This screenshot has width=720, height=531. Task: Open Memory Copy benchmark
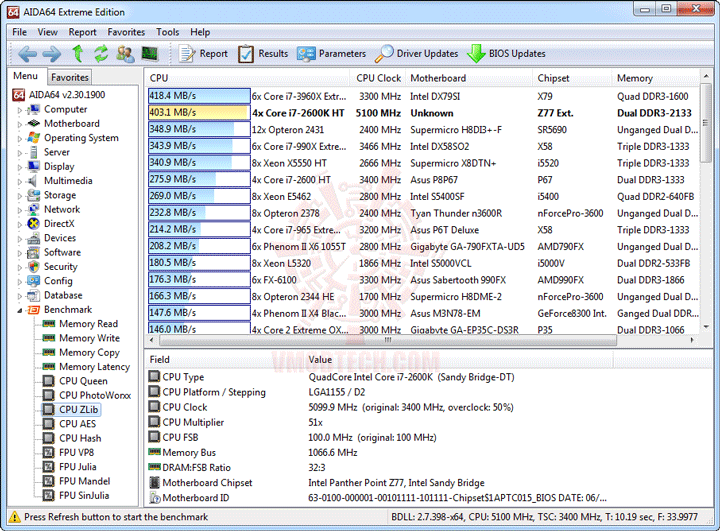89,352
